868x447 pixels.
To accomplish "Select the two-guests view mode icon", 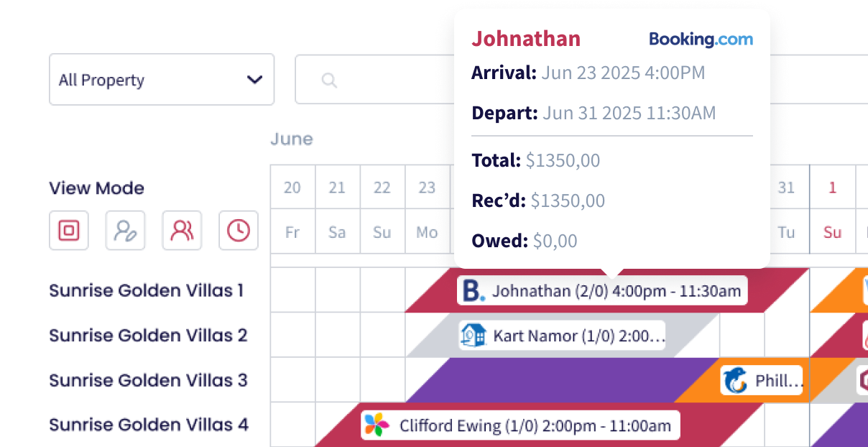I will tap(182, 230).
